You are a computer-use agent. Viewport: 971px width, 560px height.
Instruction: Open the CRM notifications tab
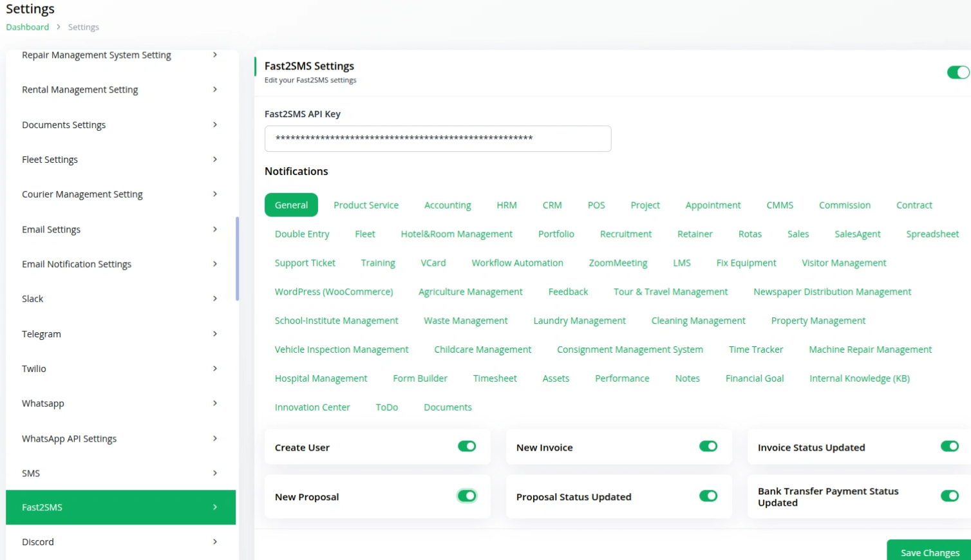[552, 205]
